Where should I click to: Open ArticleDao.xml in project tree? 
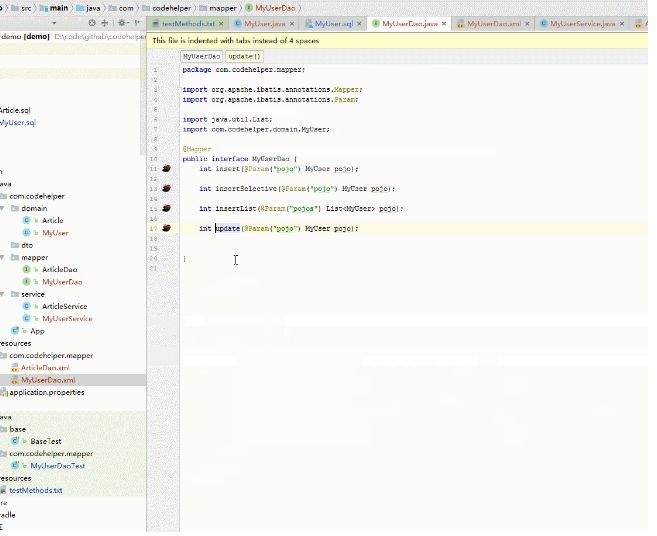[x=45, y=367]
